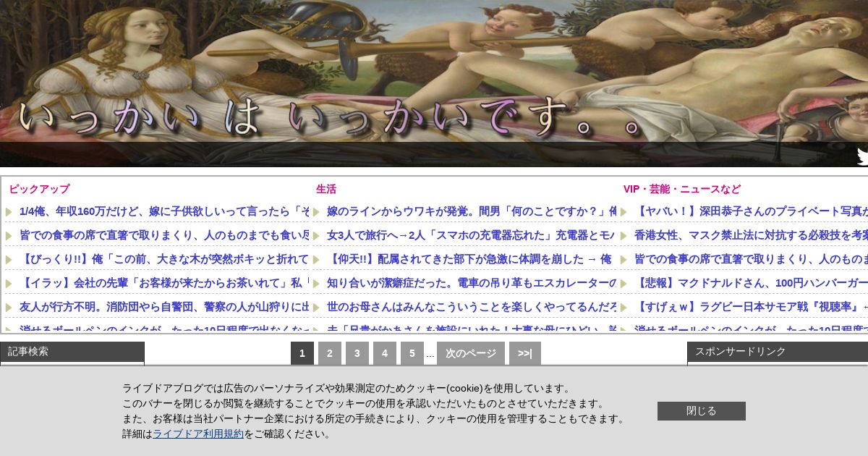868x456 pixels.
Task: Open article '1/4俺、年収160万だけど'
Action: [x=164, y=211]
